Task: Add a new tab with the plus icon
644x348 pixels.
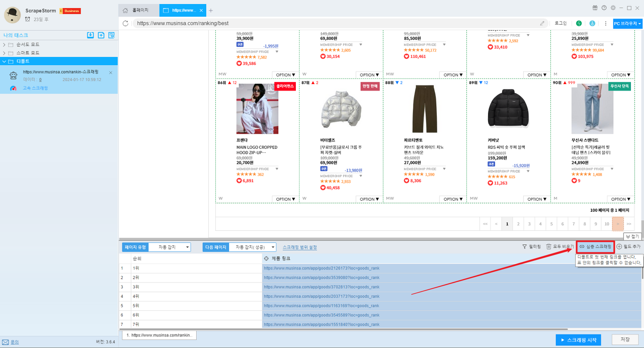Action: click(x=211, y=10)
